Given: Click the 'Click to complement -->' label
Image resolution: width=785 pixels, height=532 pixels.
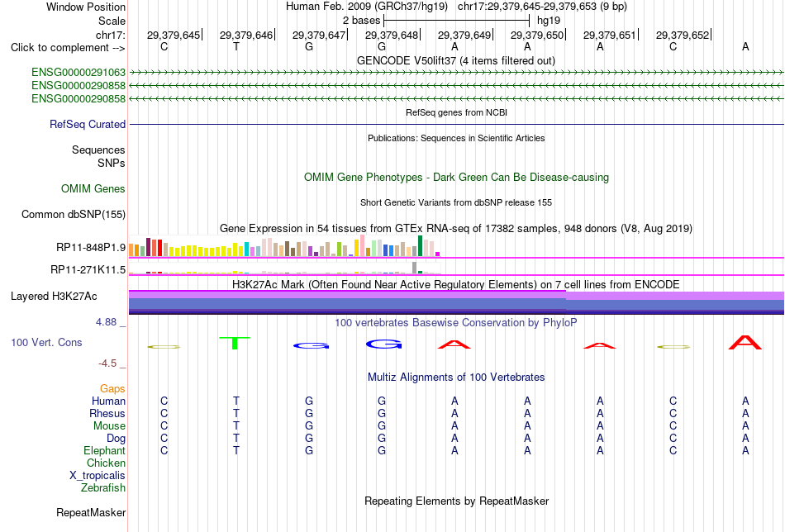Looking at the screenshot, I should (x=68, y=48).
